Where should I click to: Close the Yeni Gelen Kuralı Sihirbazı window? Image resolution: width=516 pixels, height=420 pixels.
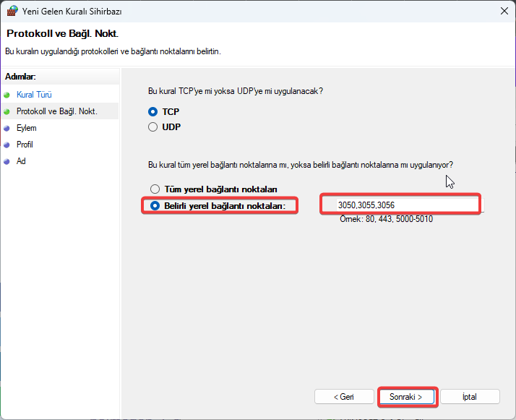coord(504,11)
